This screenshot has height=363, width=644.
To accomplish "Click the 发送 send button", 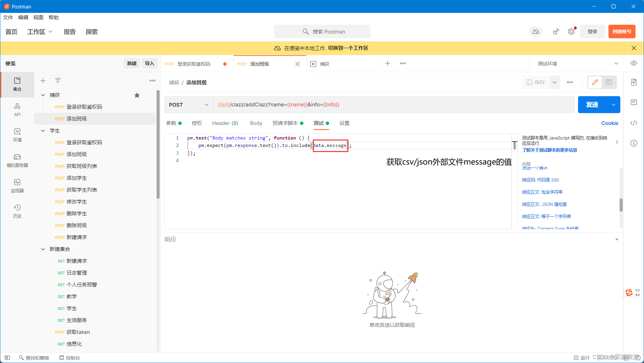I will (592, 105).
